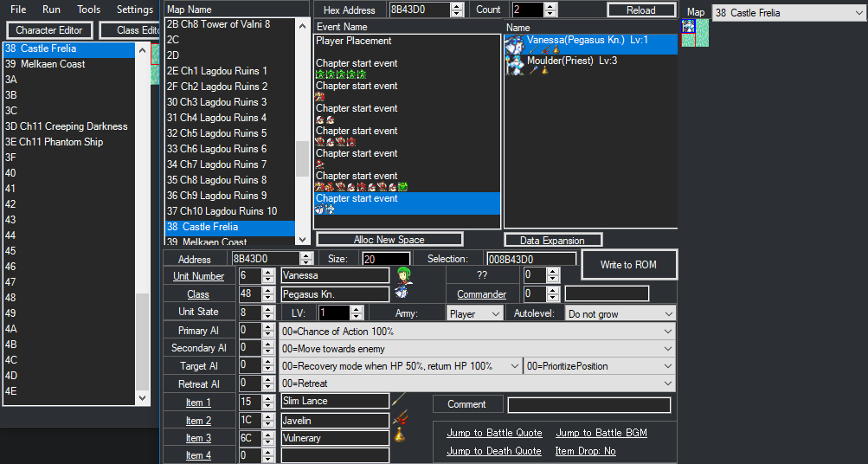Click the Slim Lance weapon icon
The image size is (868, 464).
(x=399, y=402)
